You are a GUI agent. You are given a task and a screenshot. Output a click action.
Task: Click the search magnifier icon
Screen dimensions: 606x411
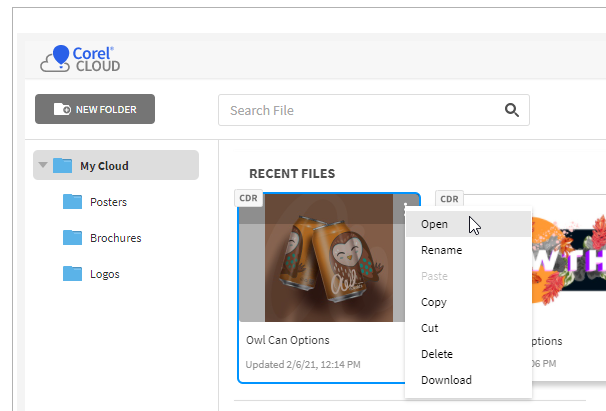point(512,110)
